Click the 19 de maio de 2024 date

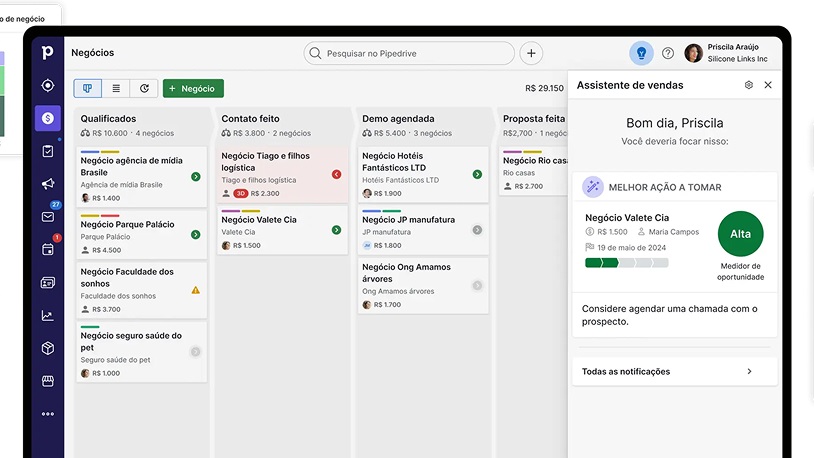(631, 248)
